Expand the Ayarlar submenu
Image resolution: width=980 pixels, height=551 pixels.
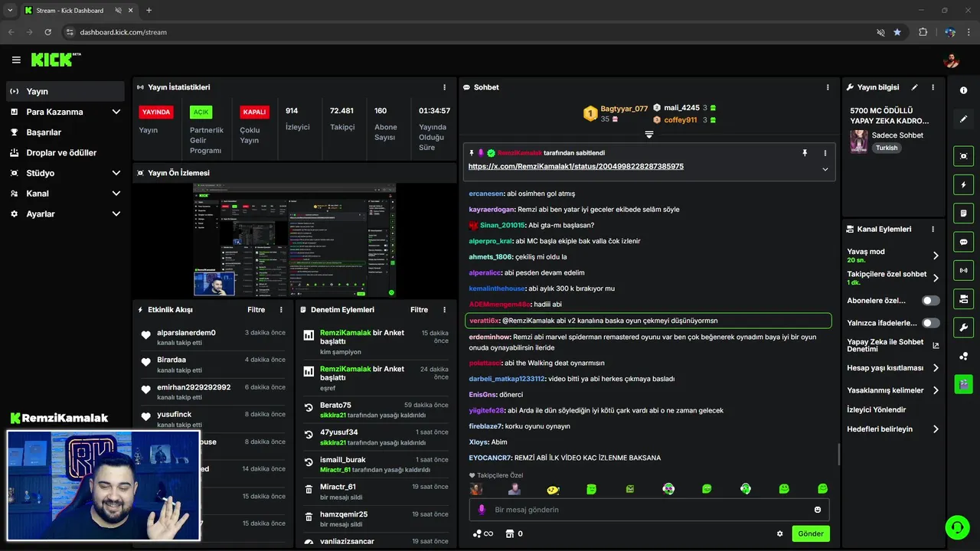116,214
